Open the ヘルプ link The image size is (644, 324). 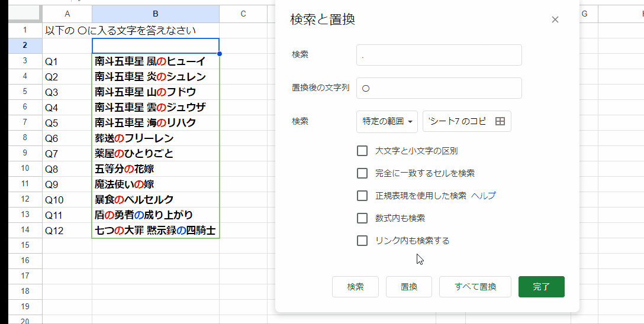point(484,196)
